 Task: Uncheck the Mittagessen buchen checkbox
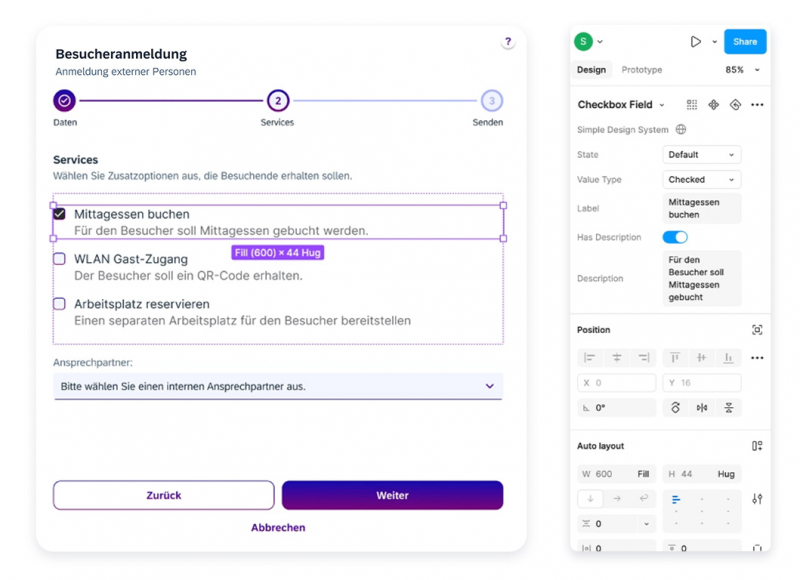pyautogui.click(x=60, y=214)
